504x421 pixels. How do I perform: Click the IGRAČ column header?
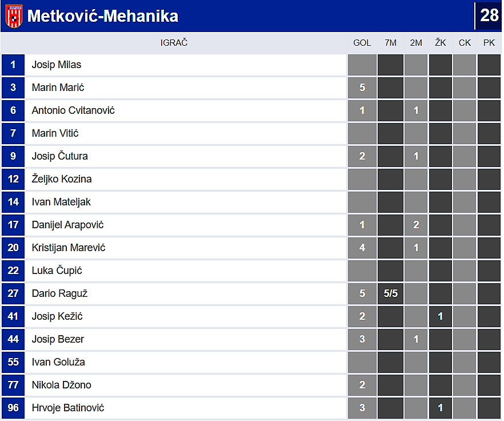tap(174, 43)
